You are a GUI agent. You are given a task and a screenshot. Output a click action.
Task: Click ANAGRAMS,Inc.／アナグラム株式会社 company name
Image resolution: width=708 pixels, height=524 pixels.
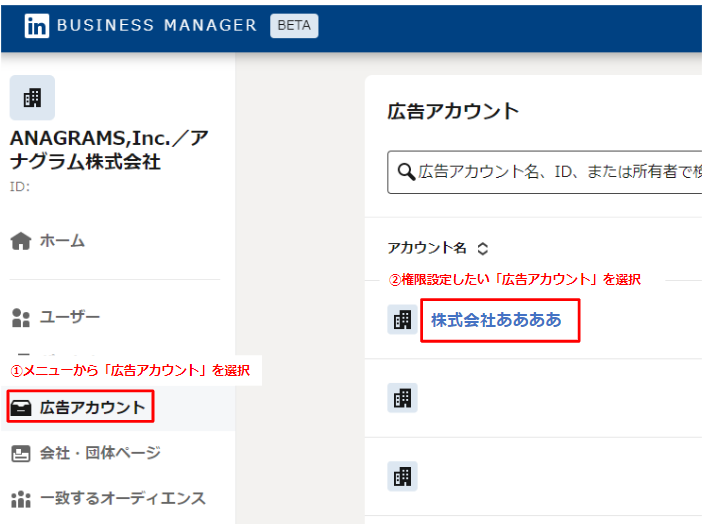pos(109,150)
